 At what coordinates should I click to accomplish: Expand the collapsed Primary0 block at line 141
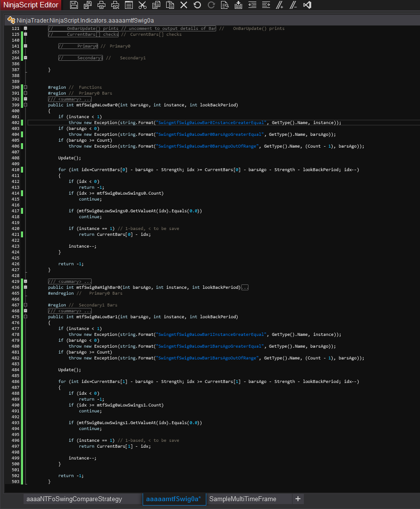[x=25, y=46]
